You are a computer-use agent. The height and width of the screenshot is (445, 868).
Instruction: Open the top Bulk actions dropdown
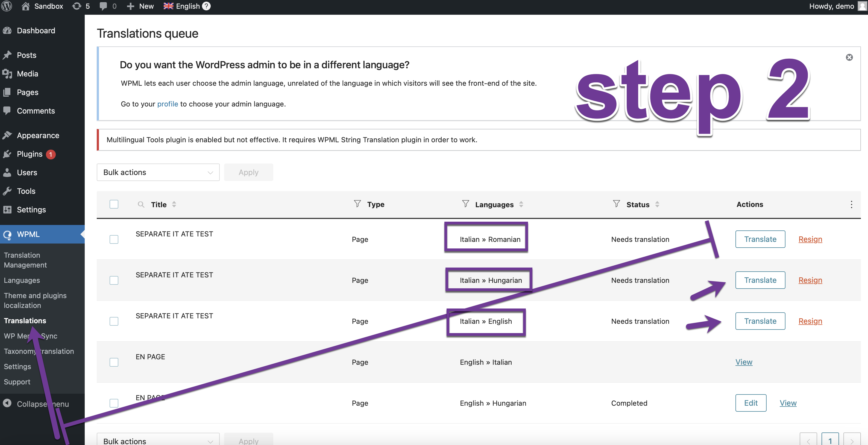point(158,172)
